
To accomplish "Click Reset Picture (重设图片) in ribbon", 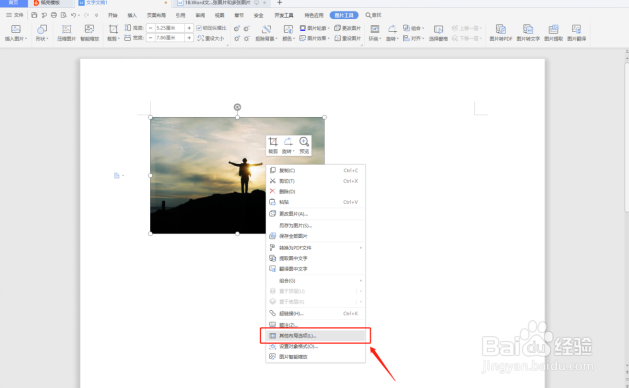I will pos(347,38).
